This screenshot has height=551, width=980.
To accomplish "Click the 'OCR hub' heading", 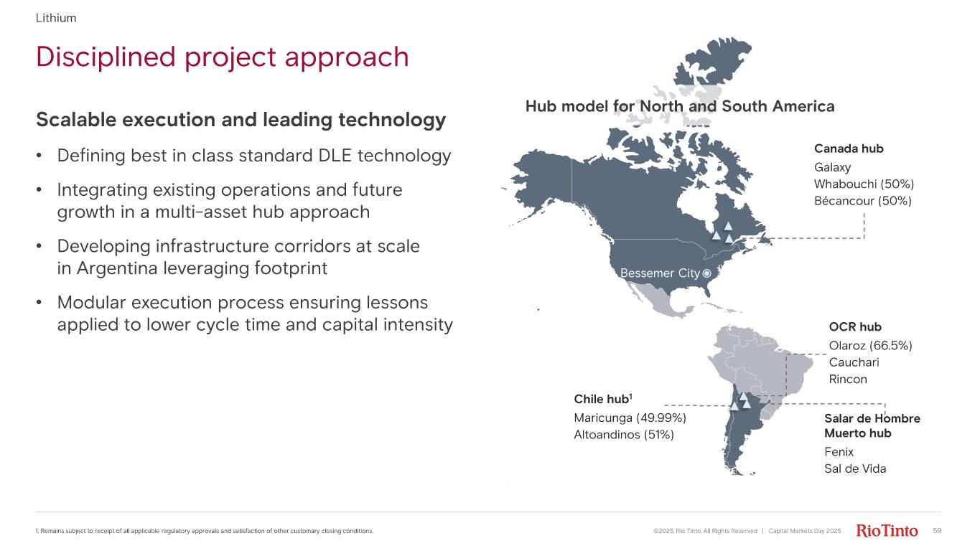I will [x=855, y=327].
